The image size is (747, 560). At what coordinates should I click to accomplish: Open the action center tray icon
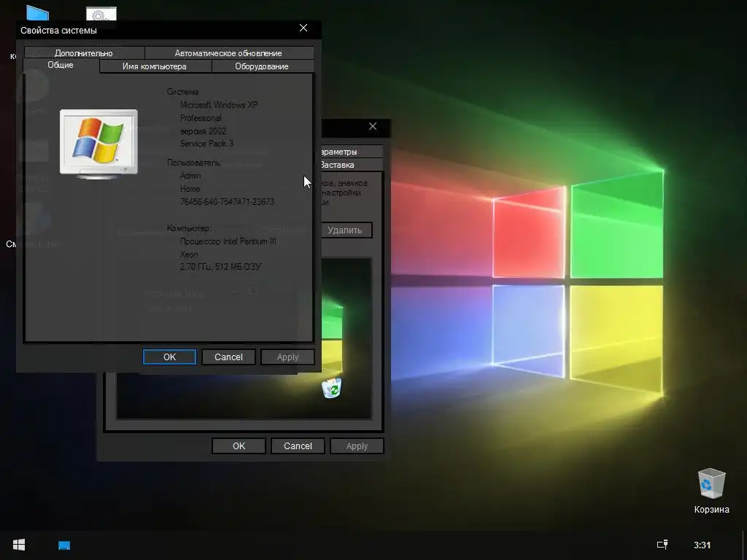tap(662, 545)
